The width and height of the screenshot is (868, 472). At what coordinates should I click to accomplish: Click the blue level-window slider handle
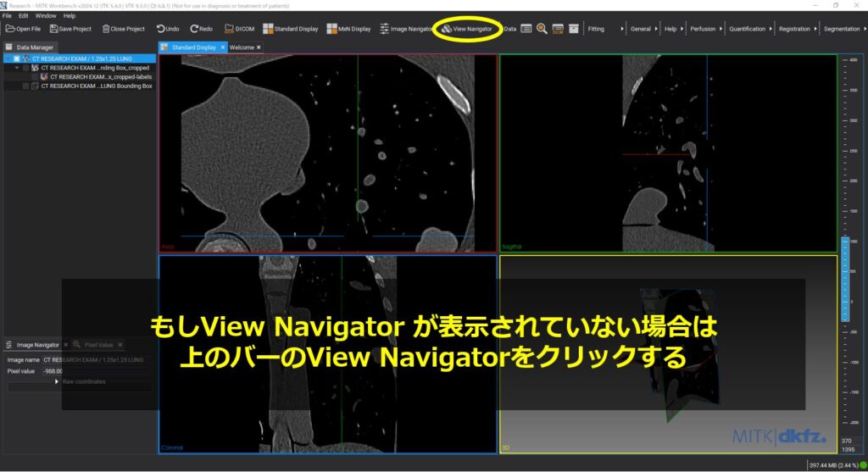pyautogui.click(x=845, y=280)
